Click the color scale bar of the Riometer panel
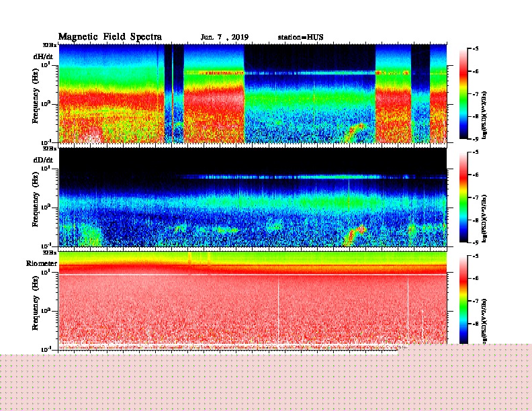This screenshot has width=532, height=411. tap(463, 300)
